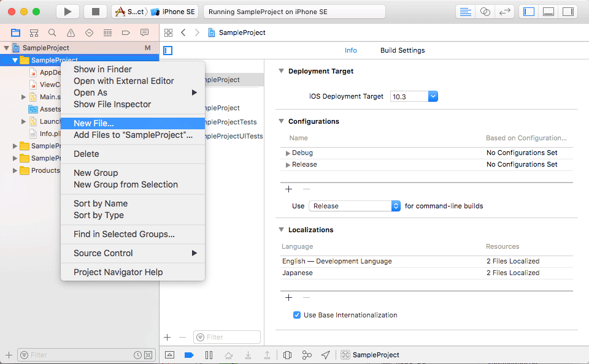Viewport: 589px width, 364px height.
Task: Choose Delete from the context menu
Action: (133, 154)
